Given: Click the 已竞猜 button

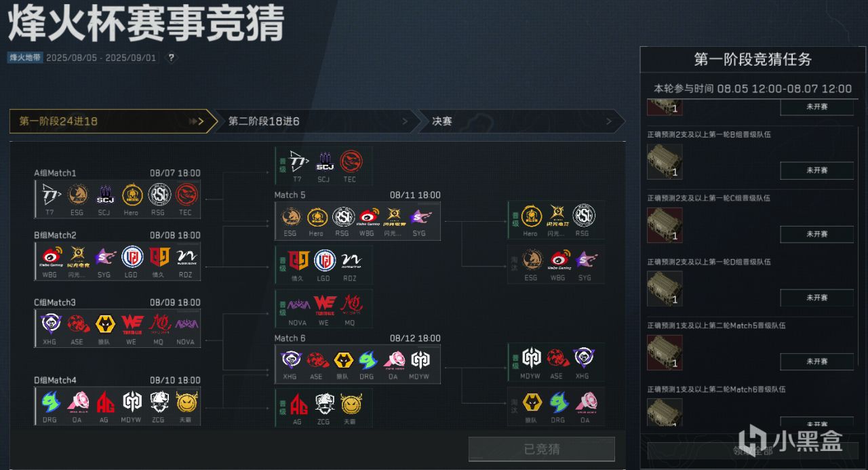Looking at the screenshot, I should (x=542, y=449).
